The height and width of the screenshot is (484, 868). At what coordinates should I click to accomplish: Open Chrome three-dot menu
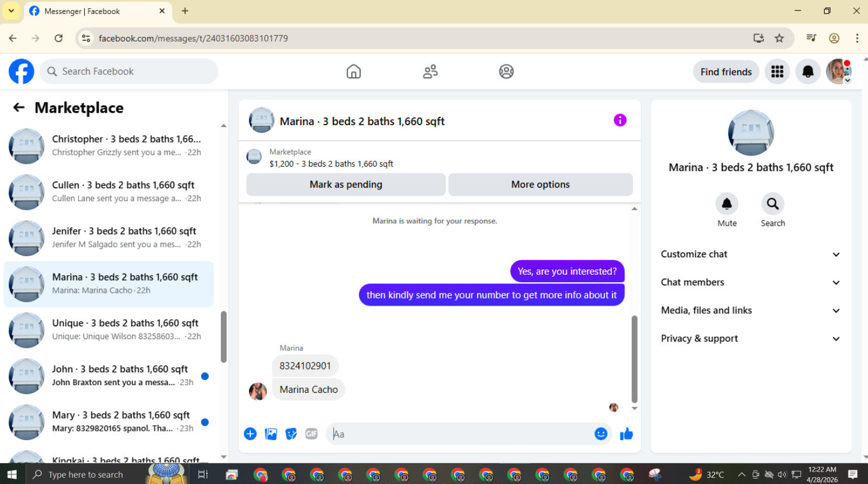tap(857, 38)
